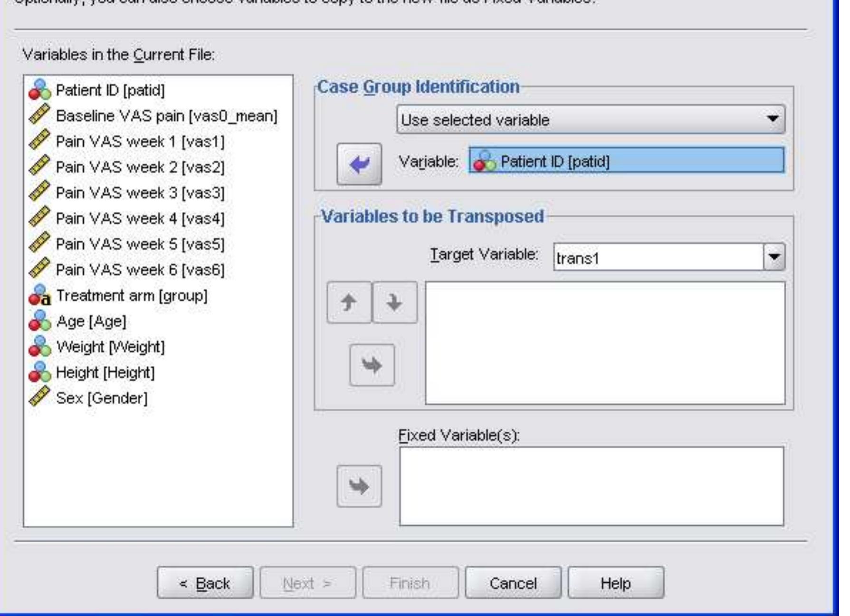Click the ruler icon beside Sex [Gender]
The height and width of the screenshot is (616, 850).
point(40,398)
